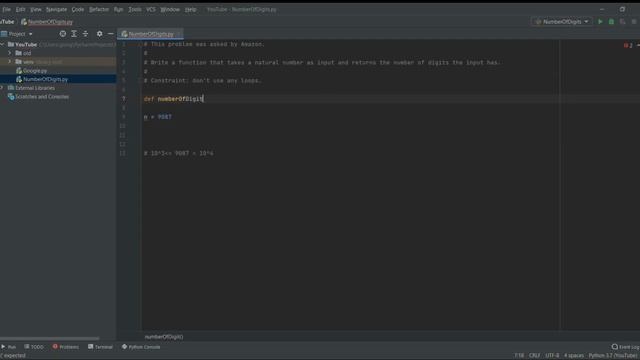Screen dimensions: 640x360
Task: Restore down the PyCharm window
Action: (622, 9)
